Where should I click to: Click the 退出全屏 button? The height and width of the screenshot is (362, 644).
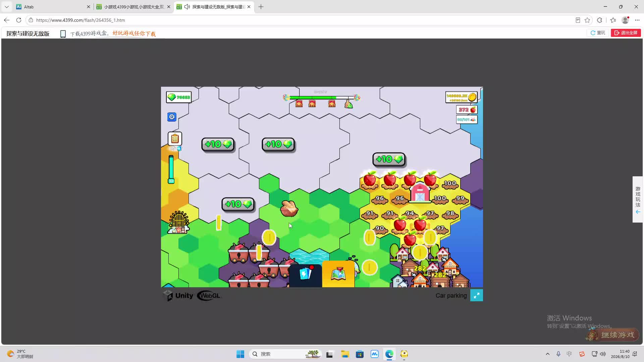[x=626, y=33]
